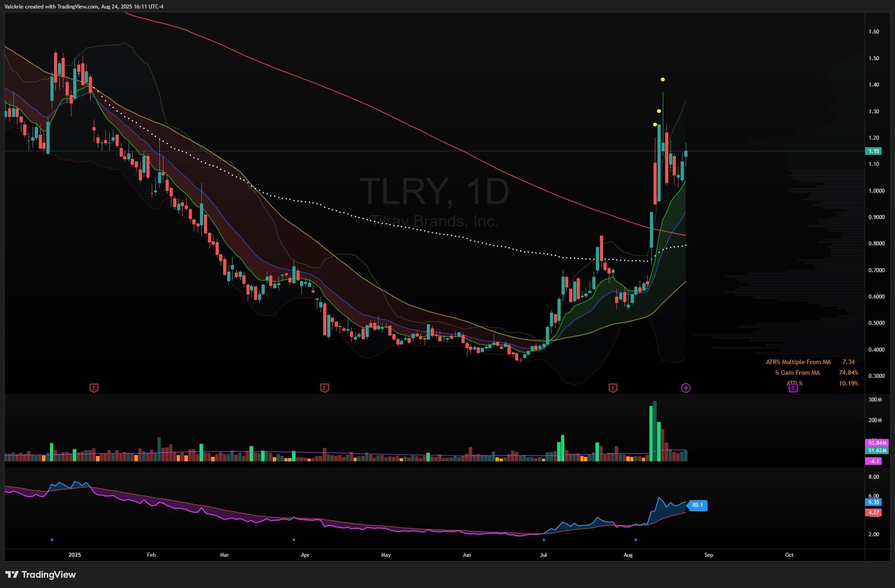Click the purple lightning bolt event icon
Image resolution: width=895 pixels, height=588 pixels.
click(686, 388)
